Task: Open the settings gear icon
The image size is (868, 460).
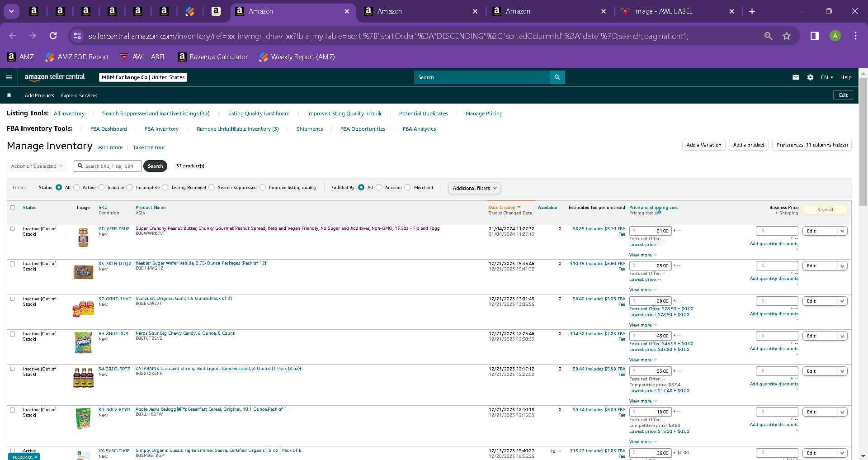Action: pos(810,77)
